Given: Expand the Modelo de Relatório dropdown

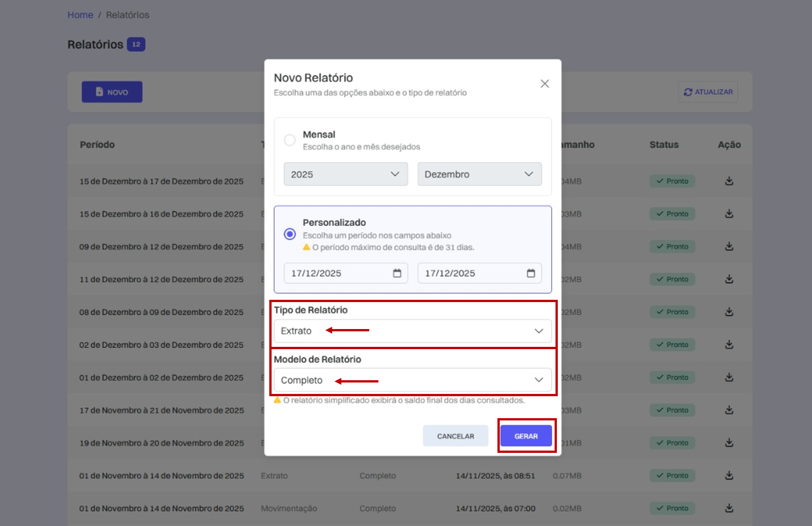Looking at the screenshot, I should pos(412,380).
